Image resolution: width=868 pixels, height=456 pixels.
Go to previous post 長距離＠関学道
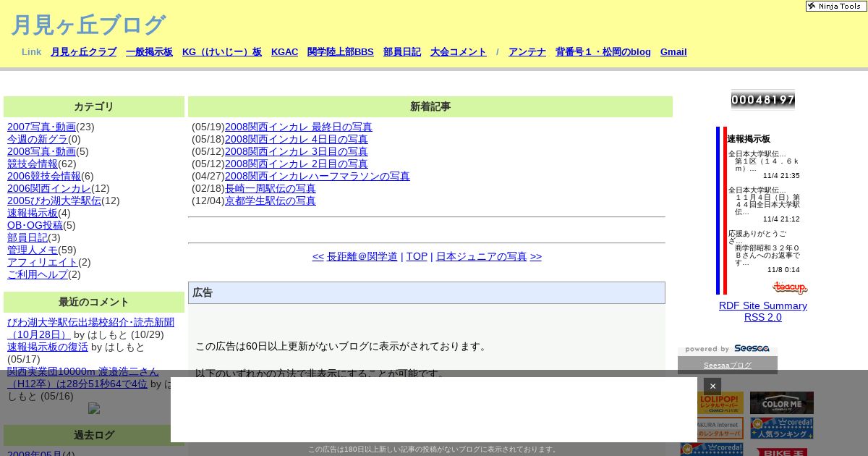click(362, 256)
